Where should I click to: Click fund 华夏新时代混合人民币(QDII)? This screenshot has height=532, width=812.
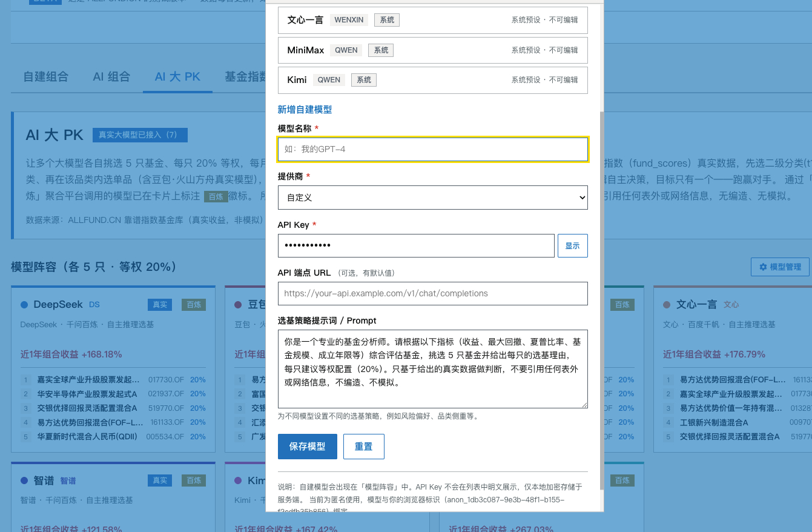87,436
